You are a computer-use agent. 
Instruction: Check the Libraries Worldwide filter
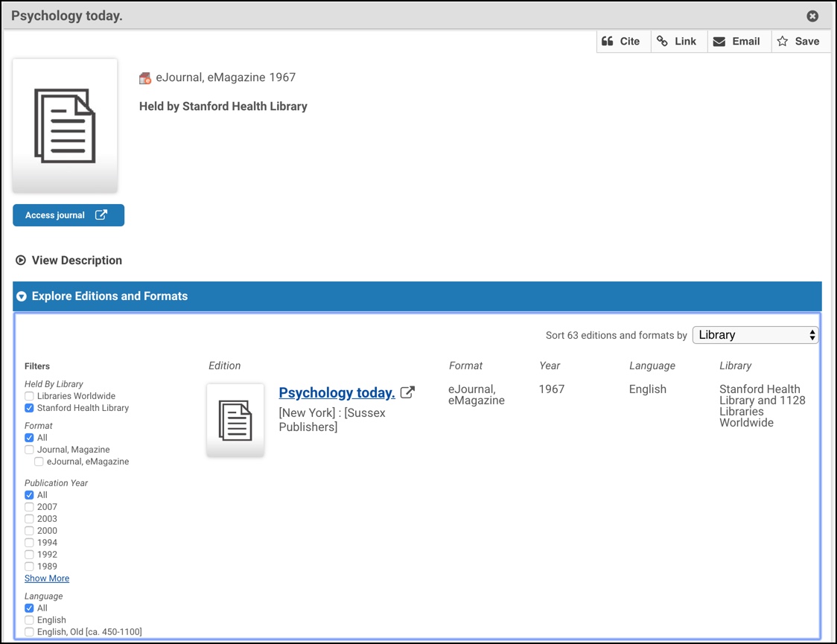pyautogui.click(x=29, y=396)
